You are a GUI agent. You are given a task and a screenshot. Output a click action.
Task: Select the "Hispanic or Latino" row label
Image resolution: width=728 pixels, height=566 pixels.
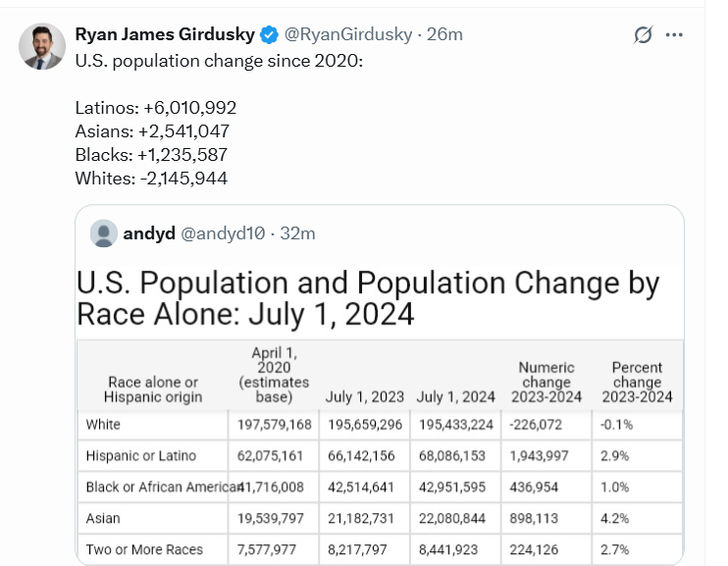coord(141,456)
